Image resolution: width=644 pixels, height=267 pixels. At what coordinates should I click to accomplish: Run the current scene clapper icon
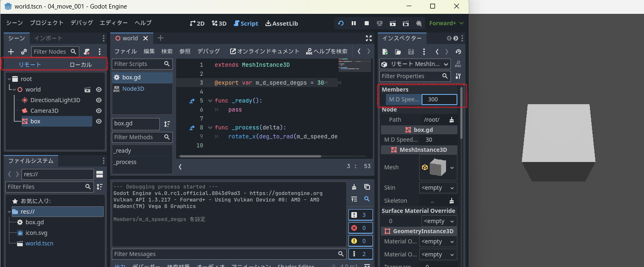(393, 24)
